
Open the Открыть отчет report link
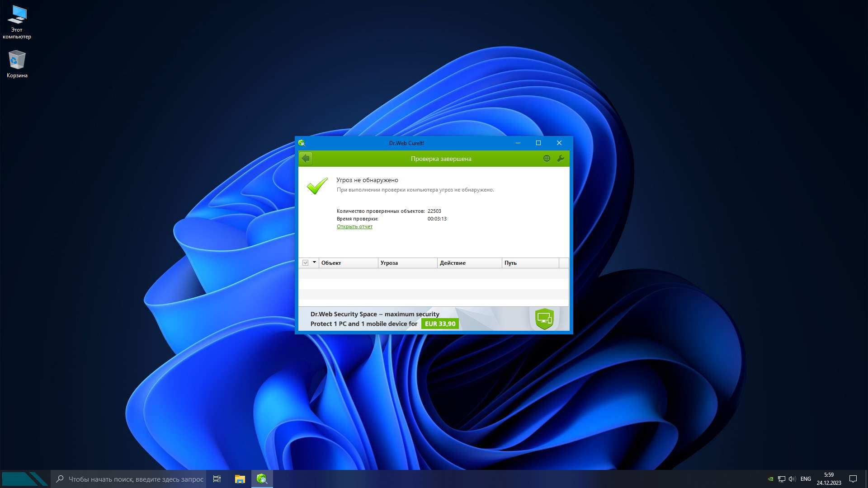point(354,227)
